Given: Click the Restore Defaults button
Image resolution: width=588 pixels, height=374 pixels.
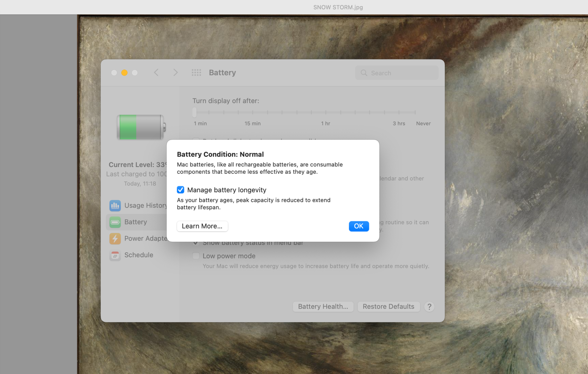Looking at the screenshot, I should click(388, 306).
